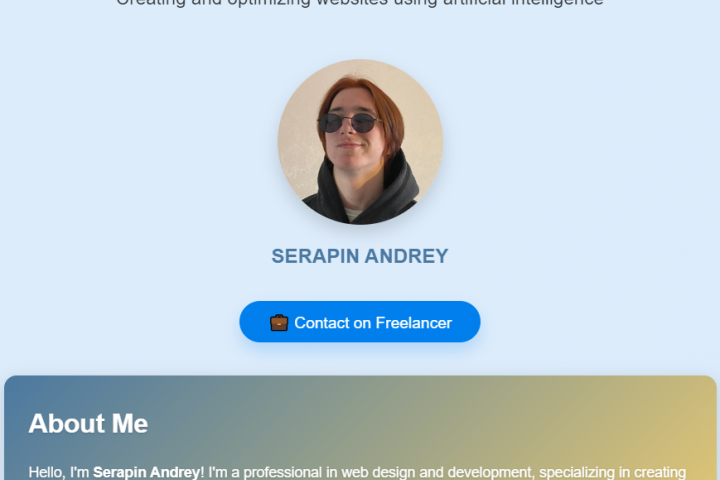Click the word Freelancer in the blue button
This screenshot has width=720, height=480.
(414, 323)
